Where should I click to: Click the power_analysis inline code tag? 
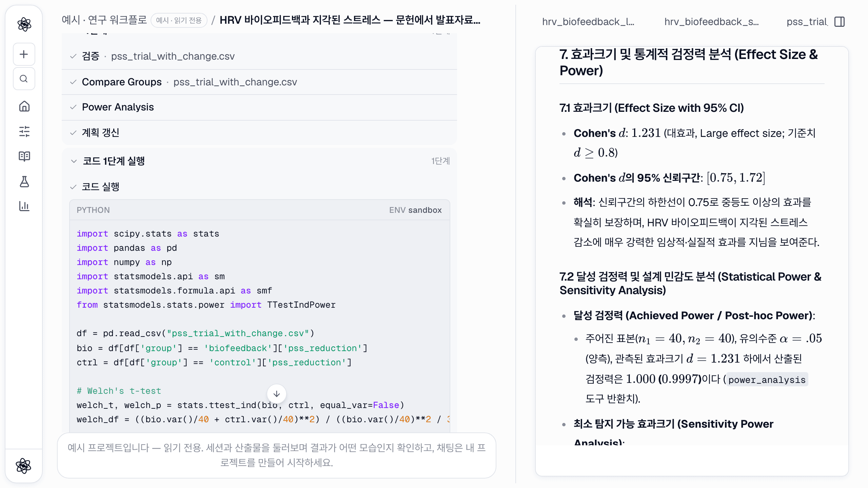click(767, 380)
